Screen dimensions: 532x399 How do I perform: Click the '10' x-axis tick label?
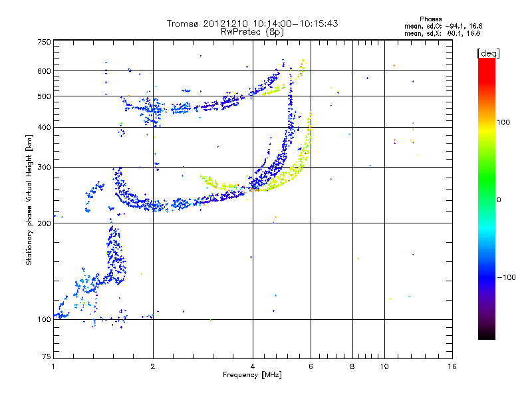click(x=384, y=366)
